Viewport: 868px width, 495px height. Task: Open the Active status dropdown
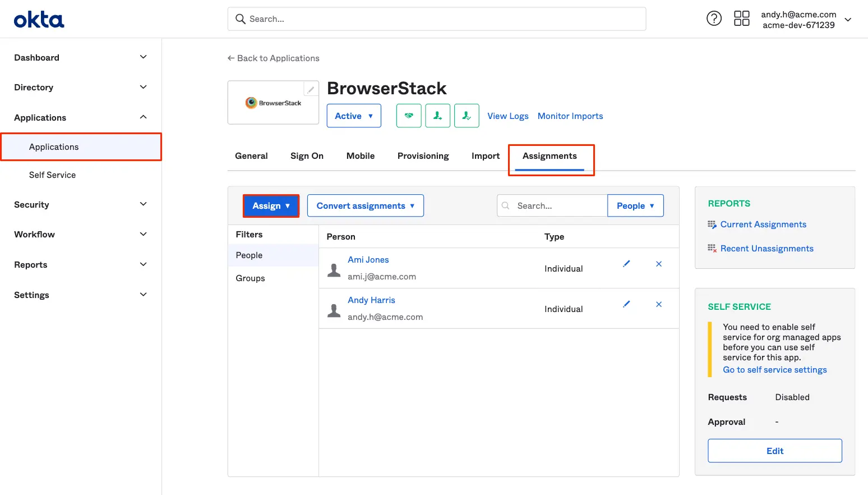pos(354,116)
